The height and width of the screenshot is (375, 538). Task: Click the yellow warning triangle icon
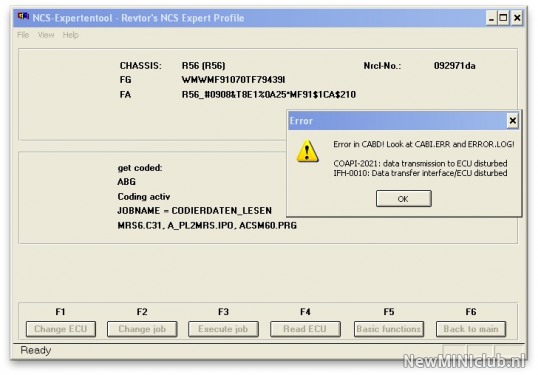tap(307, 151)
